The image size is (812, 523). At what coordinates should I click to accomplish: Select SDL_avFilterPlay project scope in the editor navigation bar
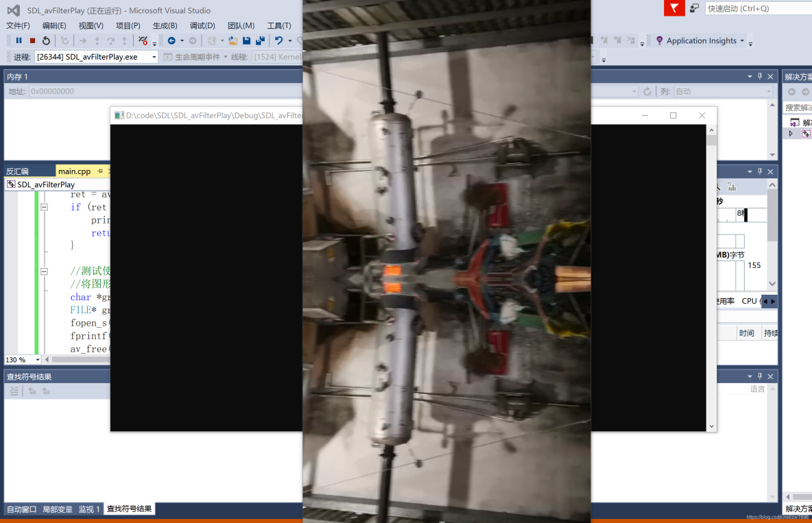click(x=57, y=184)
